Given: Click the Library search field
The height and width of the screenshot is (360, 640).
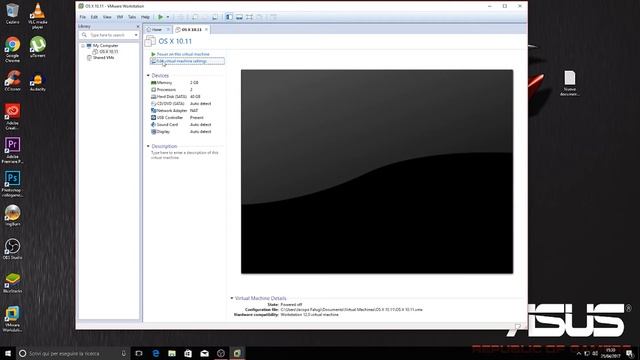Looking at the screenshot, I should click(x=109, y=35).
